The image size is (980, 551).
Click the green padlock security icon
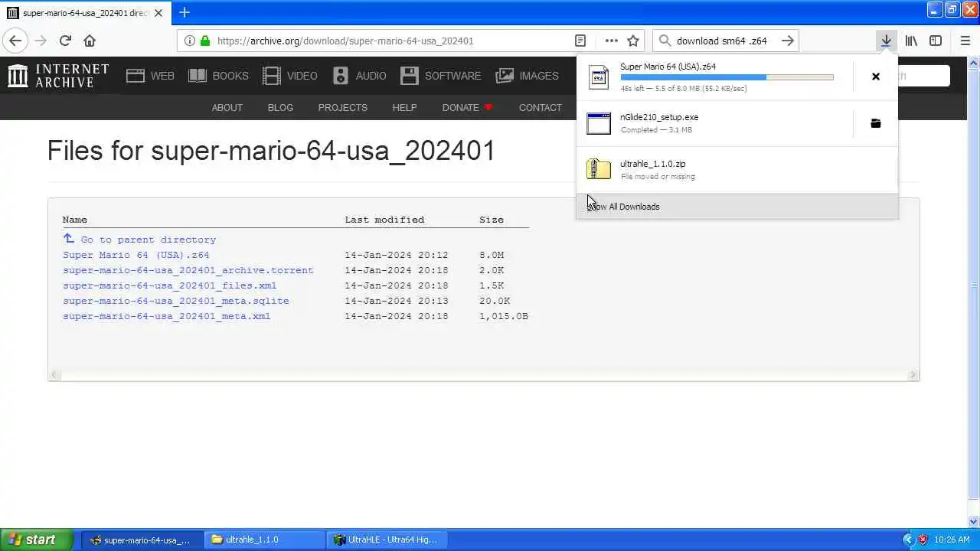tap(204, 41)
